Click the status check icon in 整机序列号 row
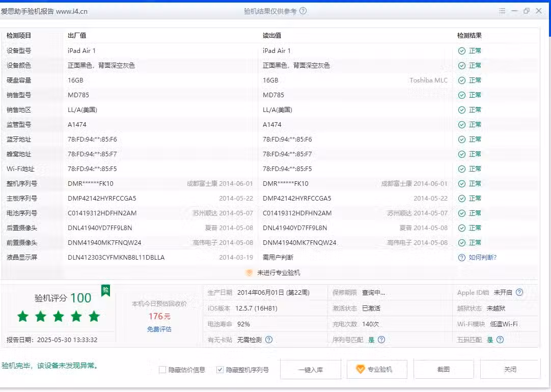551x392 pixels. click(x=462, y=184)
